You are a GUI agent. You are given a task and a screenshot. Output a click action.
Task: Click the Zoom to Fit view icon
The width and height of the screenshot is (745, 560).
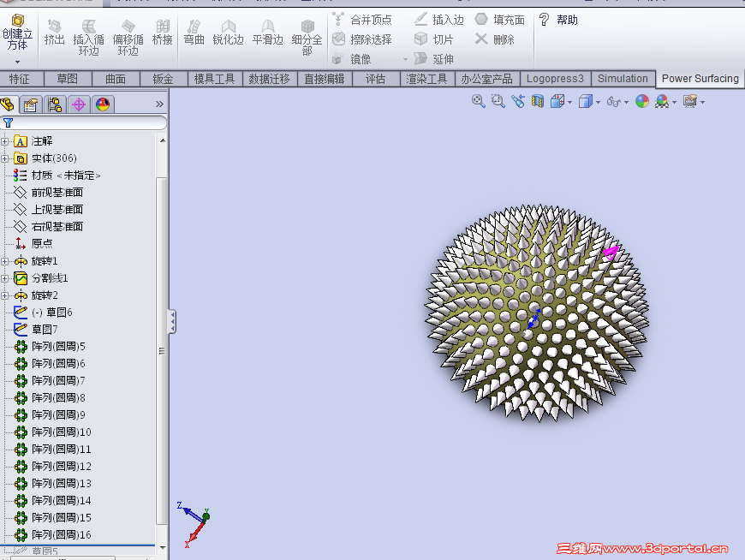tap(478, 101)
